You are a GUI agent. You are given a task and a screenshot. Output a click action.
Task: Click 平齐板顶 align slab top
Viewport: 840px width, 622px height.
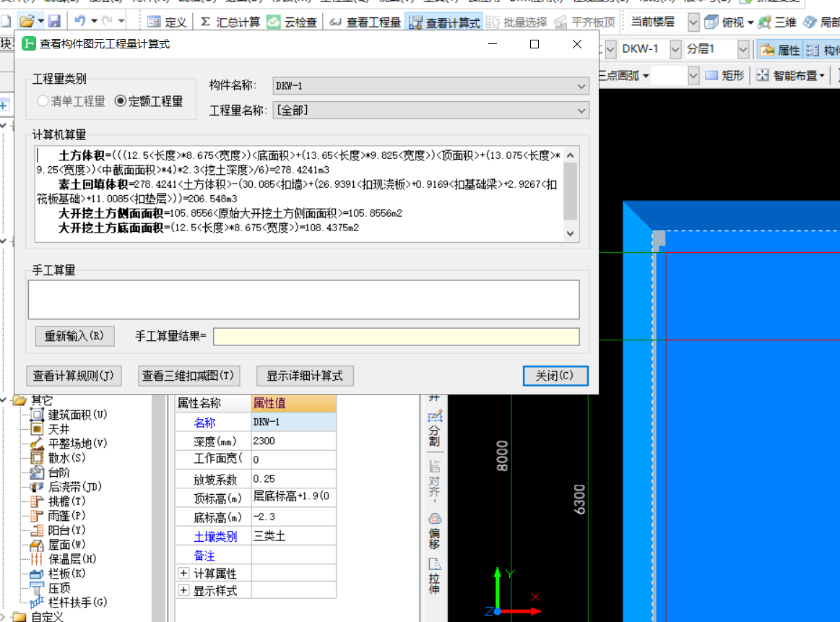(584, 22)
